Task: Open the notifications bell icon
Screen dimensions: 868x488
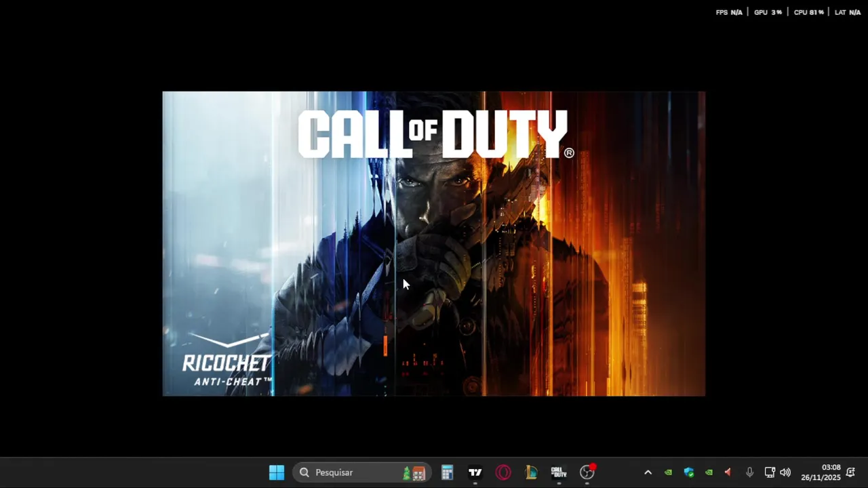Action: coord(851,472)
